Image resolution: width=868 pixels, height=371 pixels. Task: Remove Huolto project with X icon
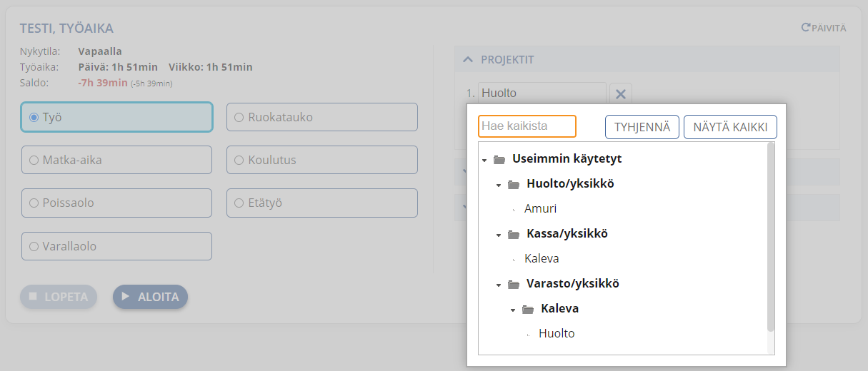(621, 93)
